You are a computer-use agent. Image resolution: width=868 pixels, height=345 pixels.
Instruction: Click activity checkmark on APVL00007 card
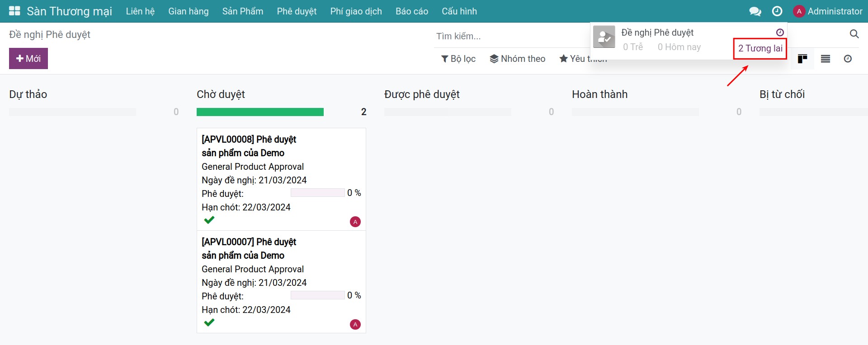point(209,322)
